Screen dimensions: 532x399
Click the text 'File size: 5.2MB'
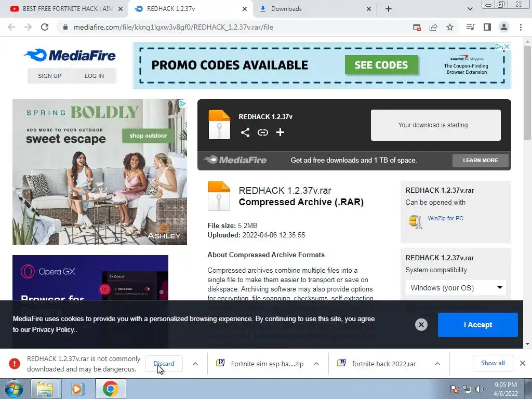(x=232, y=225)
